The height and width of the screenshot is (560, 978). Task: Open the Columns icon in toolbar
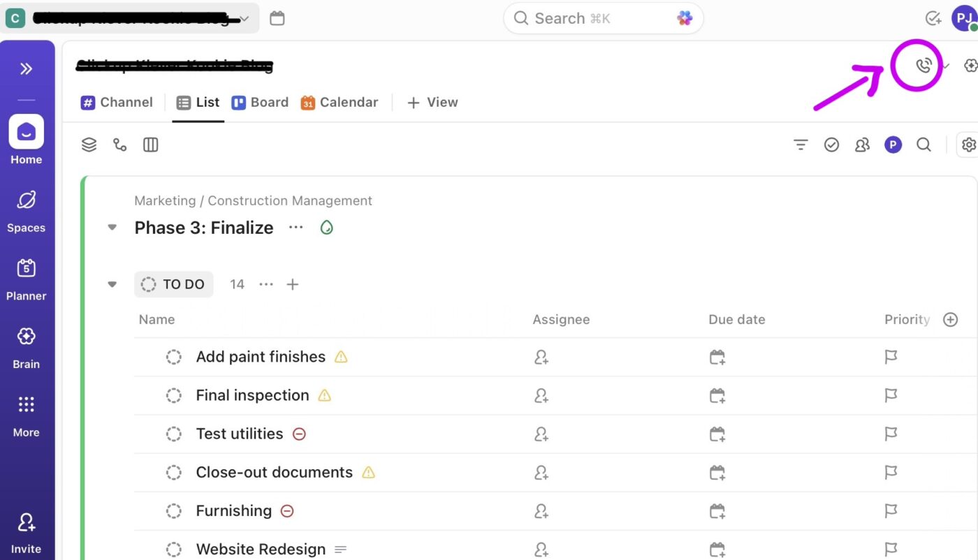pyautogui.click(x=150, y=145)
